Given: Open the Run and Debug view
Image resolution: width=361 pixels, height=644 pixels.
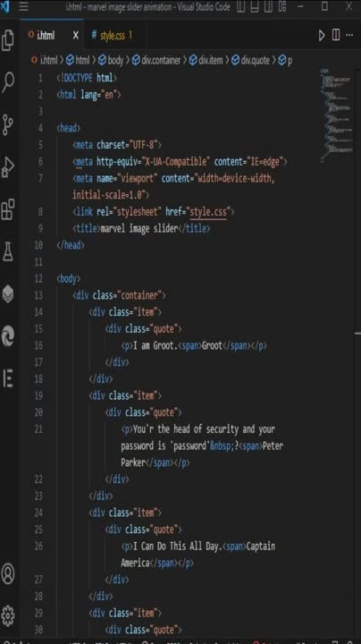Looking at the screenshot, I should 8,166.
